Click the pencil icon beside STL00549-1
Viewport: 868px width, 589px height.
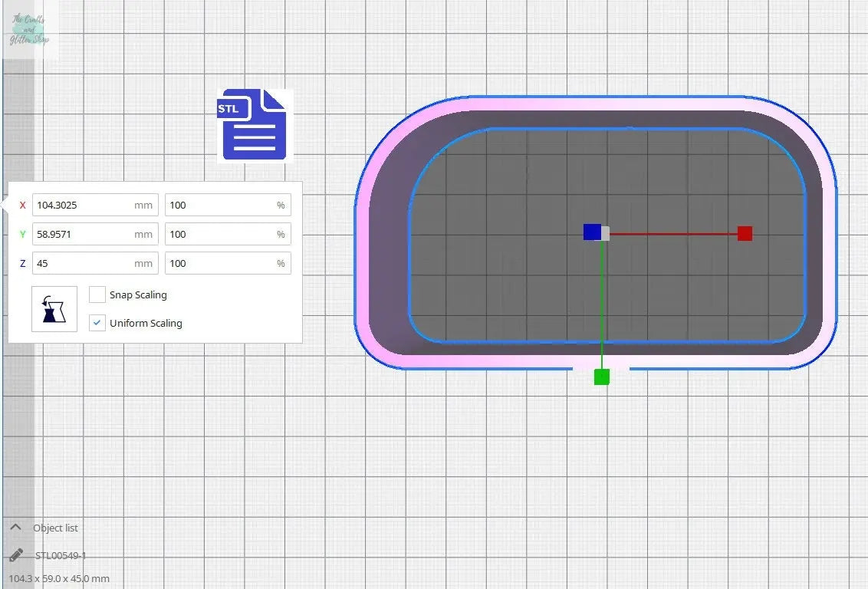click(x=16, y=555)
